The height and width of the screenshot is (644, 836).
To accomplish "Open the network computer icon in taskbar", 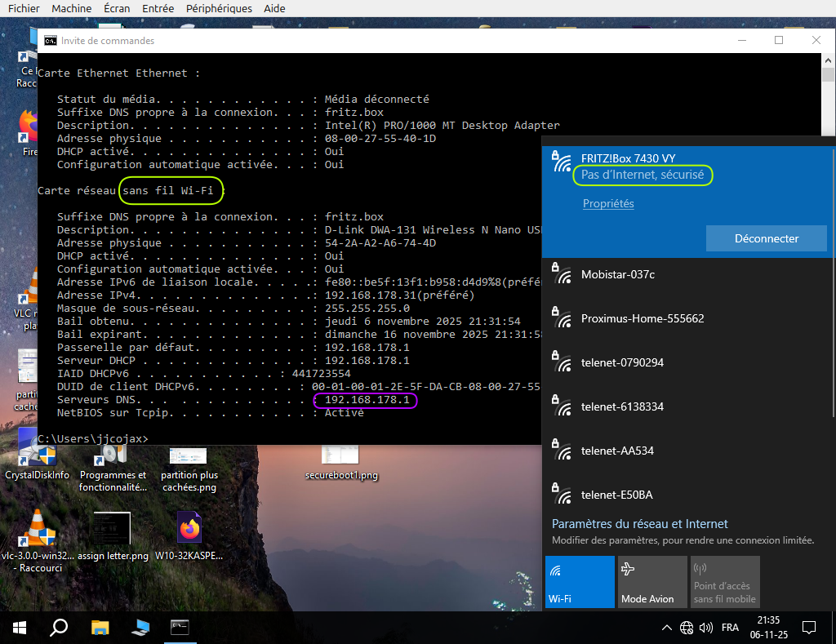I will pos(140,628).
